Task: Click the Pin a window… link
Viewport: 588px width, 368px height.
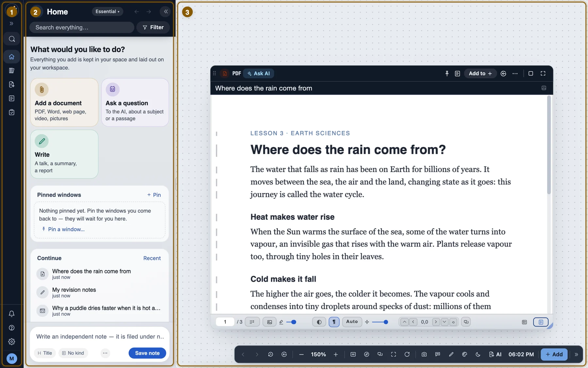Action: tap(63, 229)
